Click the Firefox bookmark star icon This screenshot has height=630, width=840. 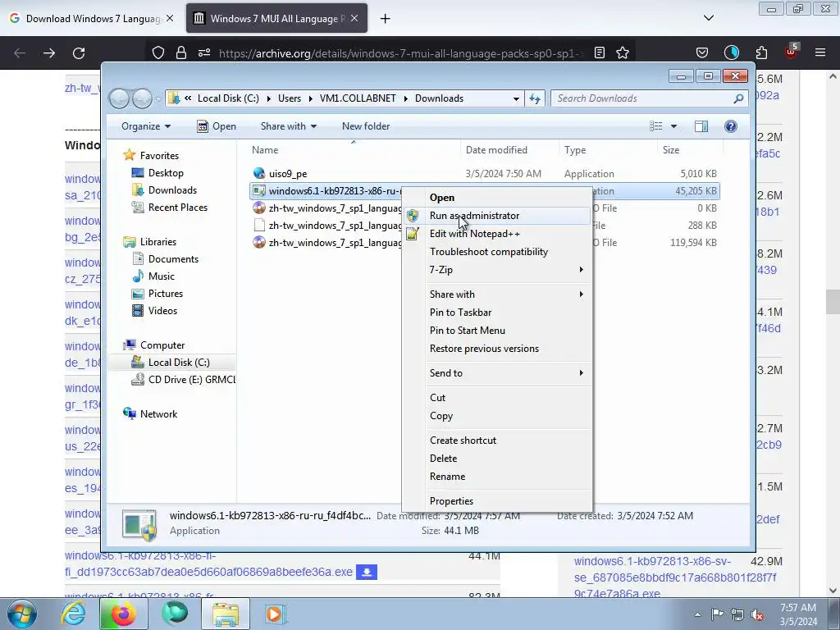coord(623,53)
